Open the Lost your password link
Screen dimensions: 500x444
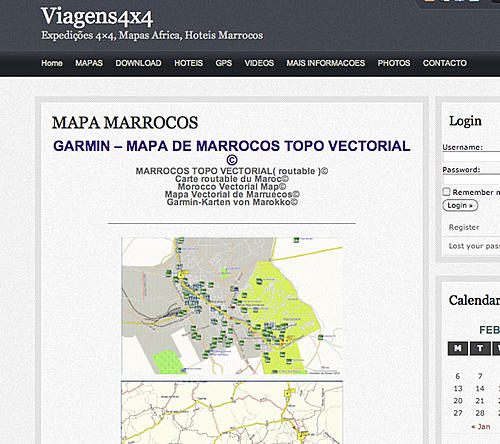[x=474, y=246]
